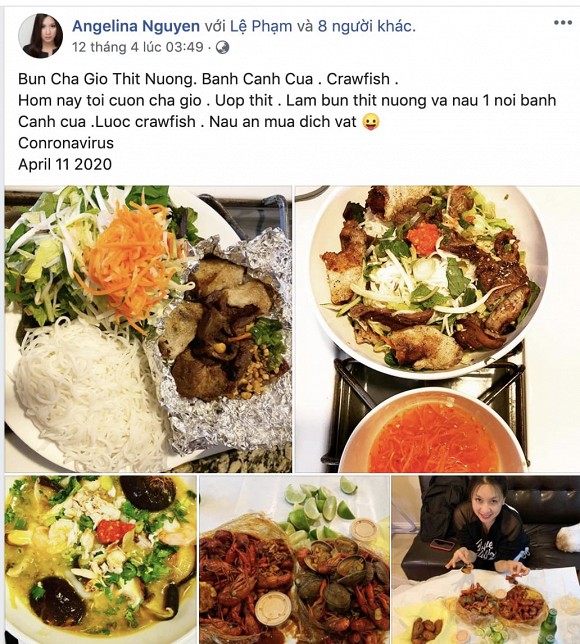Click the public globe privacy icon
Image resolution: width=580 pixels, height=644 pixels.
[222, 47]
